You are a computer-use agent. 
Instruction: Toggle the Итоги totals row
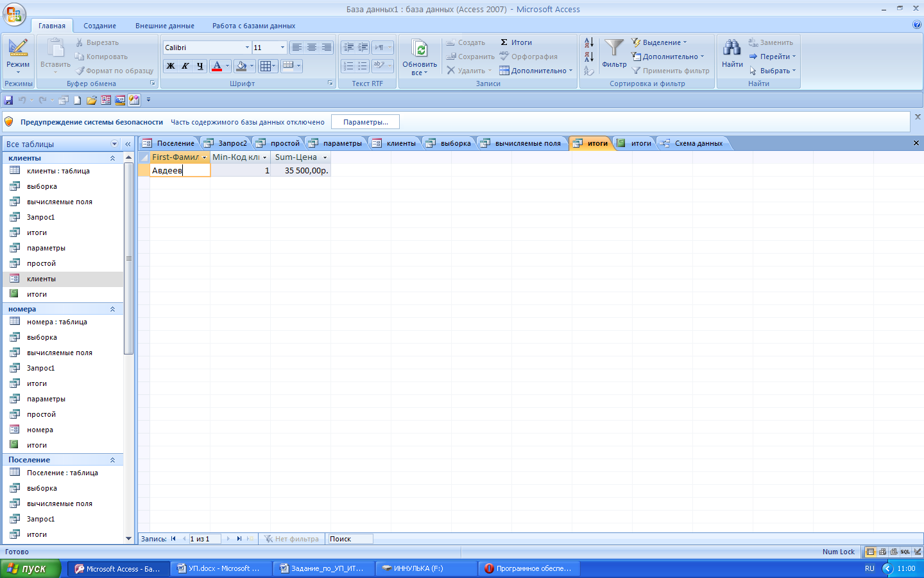coord(516,42)
